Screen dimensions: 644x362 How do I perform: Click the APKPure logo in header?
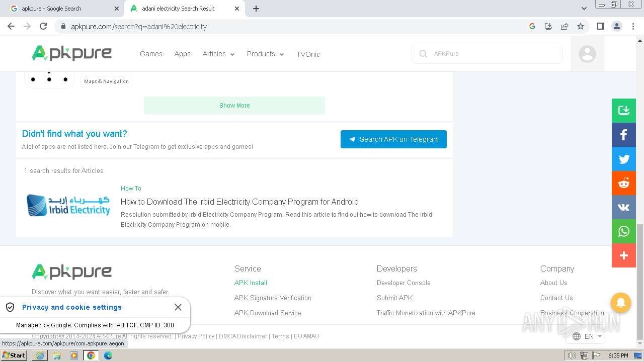(71, 53)
